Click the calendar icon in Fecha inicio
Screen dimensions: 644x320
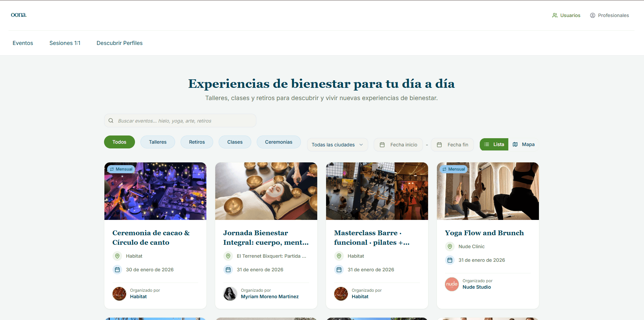click(x=382, y=145)
